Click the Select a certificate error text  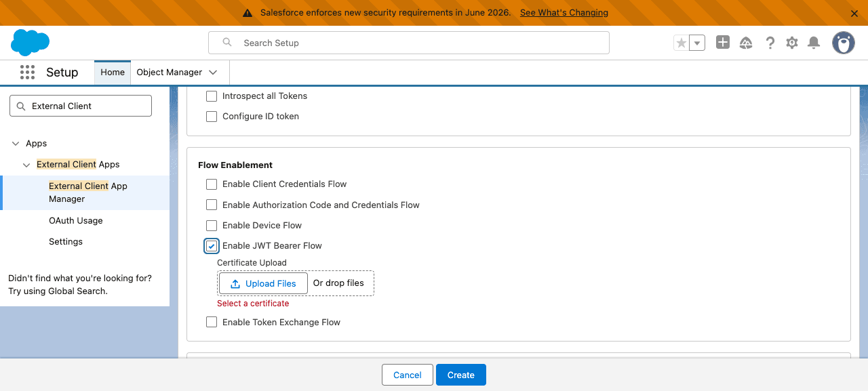pyautogui.click(x=253, y=304)
